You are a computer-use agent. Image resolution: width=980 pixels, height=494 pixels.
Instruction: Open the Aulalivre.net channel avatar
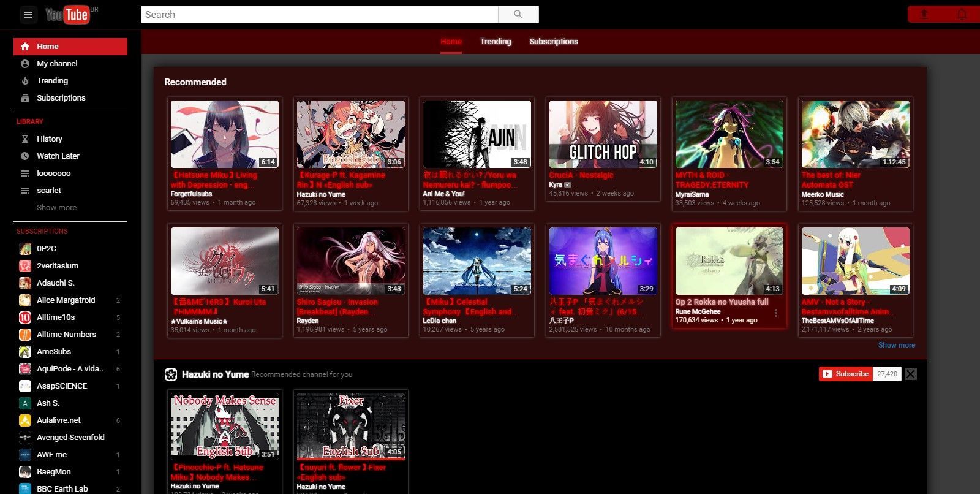point(25,420)
